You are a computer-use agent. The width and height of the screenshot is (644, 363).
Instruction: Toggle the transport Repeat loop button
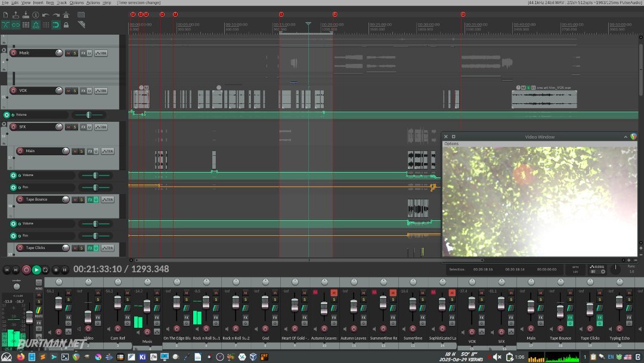[x=45, y=270]
